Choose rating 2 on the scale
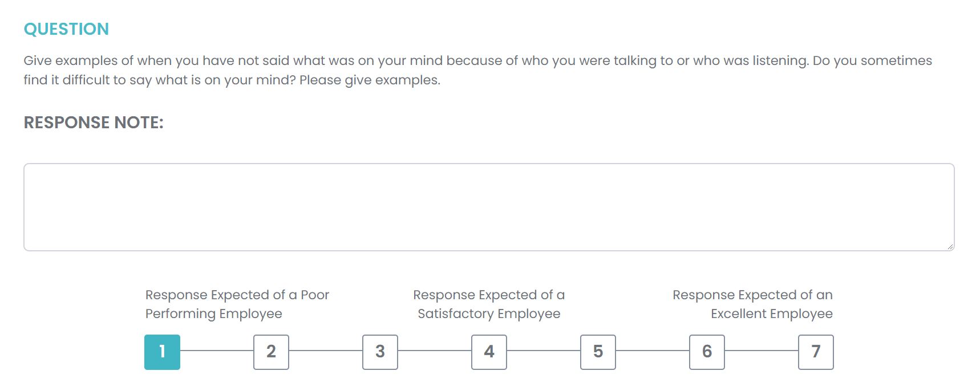Screen dimensions: 980x391 [x=271, y=352]
